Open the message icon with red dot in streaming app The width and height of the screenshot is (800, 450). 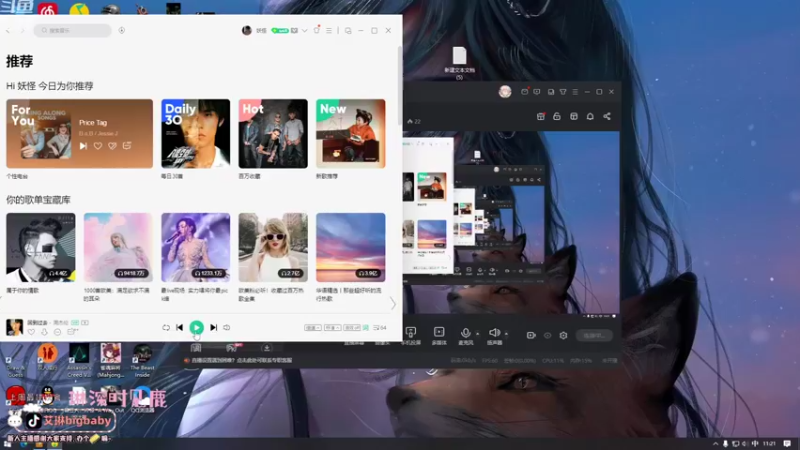click(x=524, y=91)
